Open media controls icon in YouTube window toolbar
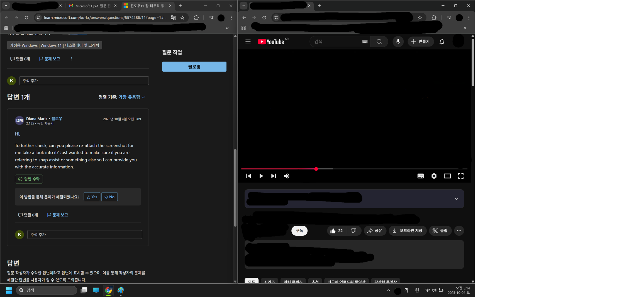Image resolution: width=644 pixels, height=297 pixels. click(449, 18)
